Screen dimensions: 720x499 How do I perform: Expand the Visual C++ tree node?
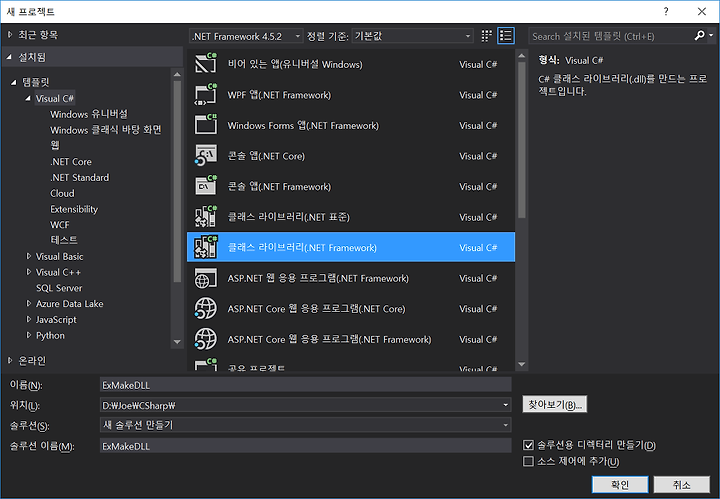tap(28, 272)
